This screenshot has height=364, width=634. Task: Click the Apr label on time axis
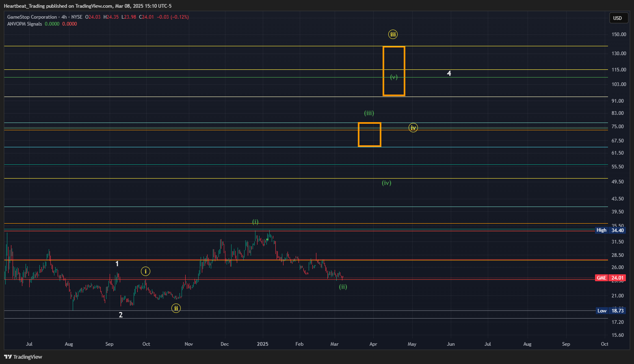373,344
